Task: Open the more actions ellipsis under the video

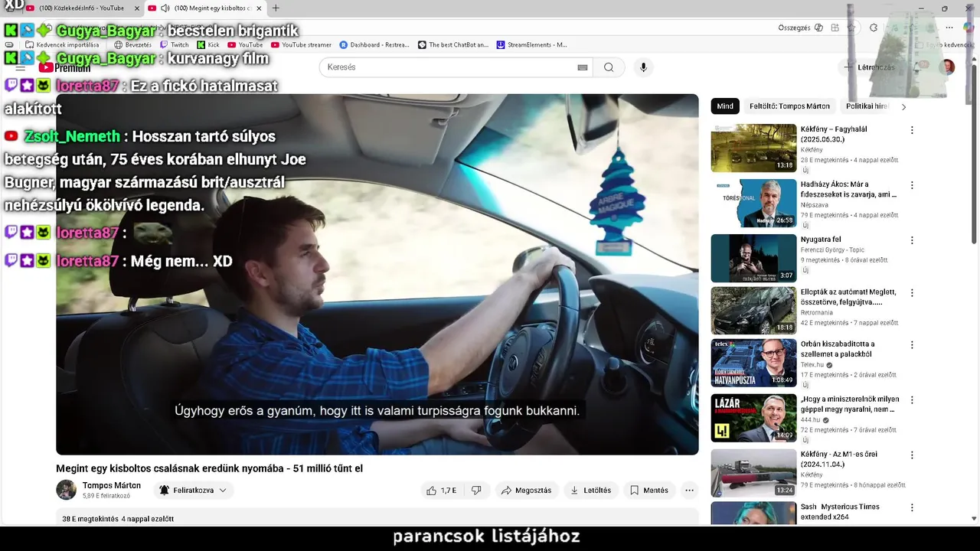Action: [x=689, y=491]
